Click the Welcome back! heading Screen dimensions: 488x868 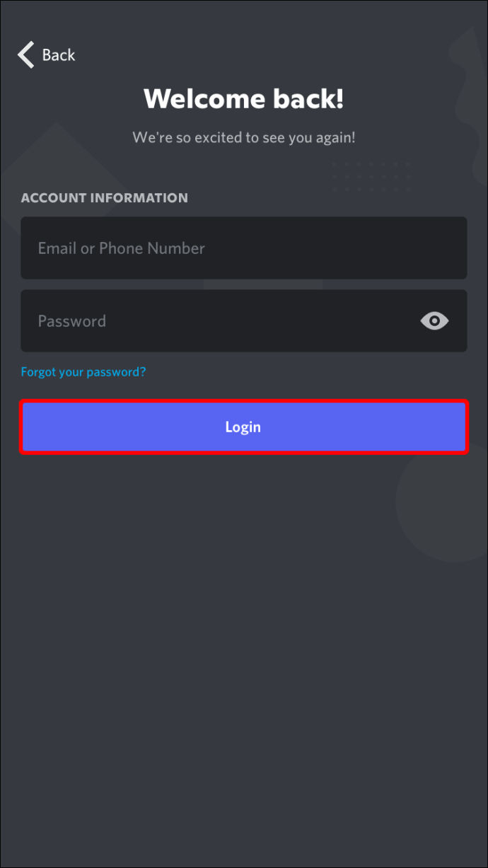coord(244,98)
